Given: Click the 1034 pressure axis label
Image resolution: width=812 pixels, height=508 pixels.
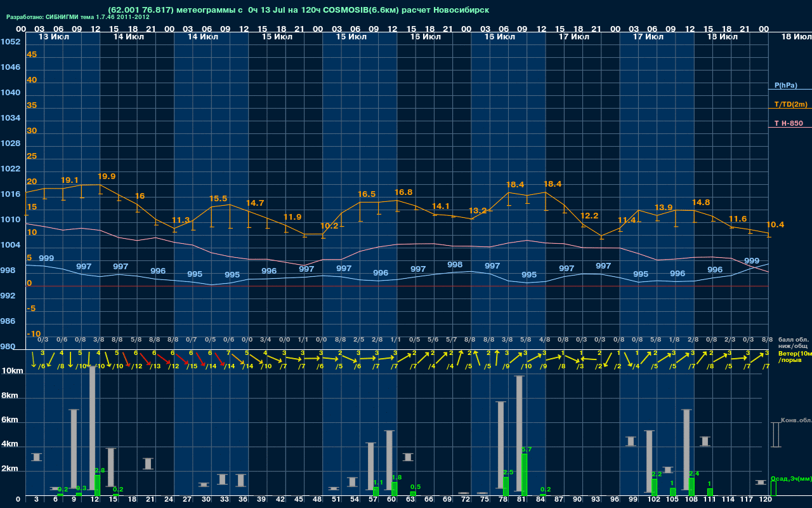Looking at the screenshot, I should (x=10, y=118).
